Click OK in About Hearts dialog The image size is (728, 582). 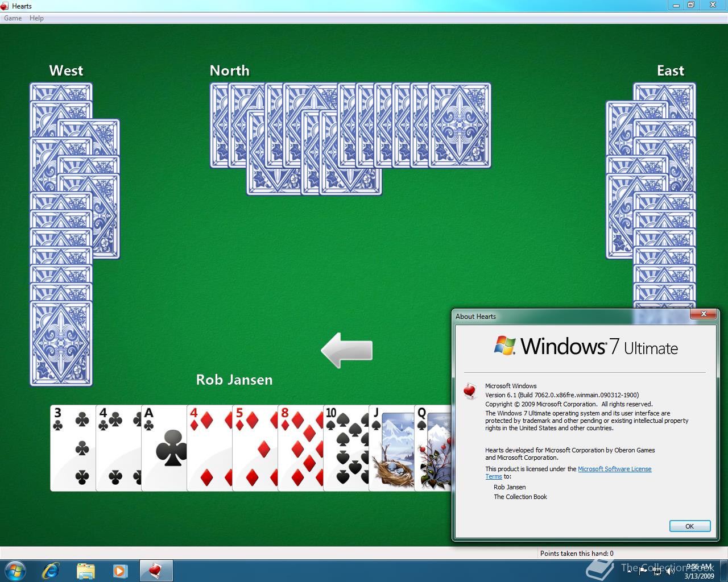tap(690, 526)
